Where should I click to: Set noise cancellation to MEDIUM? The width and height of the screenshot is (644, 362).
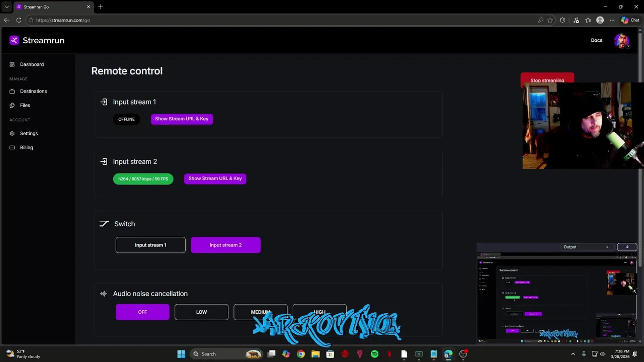point(260,312)
